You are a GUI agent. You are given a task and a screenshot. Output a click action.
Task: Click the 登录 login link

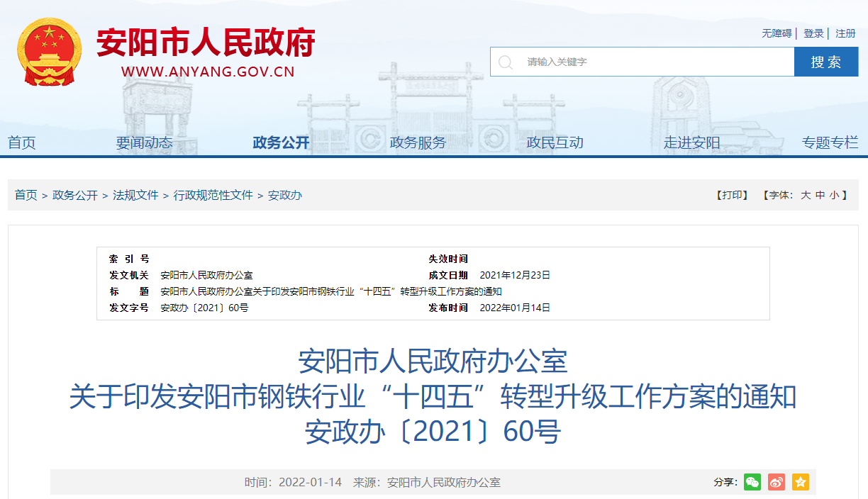click(813, 33)
